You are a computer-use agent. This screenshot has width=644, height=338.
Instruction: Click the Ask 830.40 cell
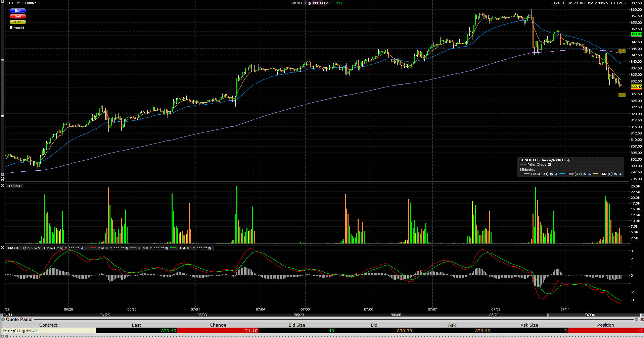[x=452, y=331]
